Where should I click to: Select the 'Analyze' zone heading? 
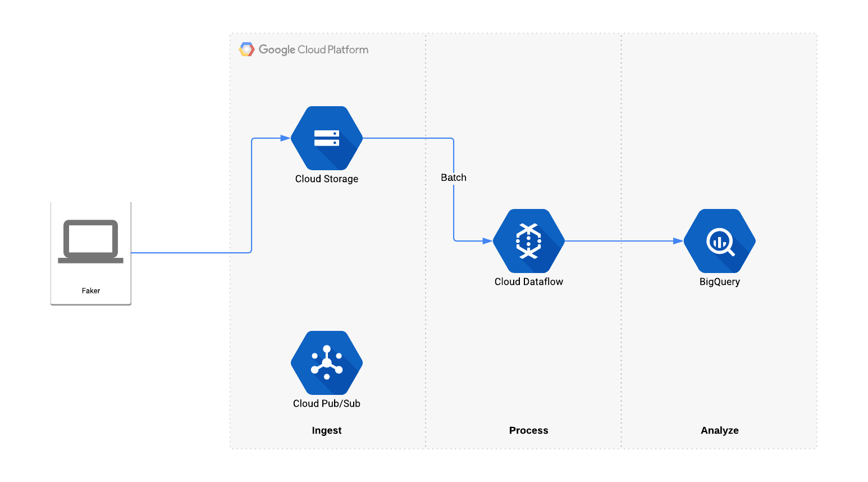point(720,431)
